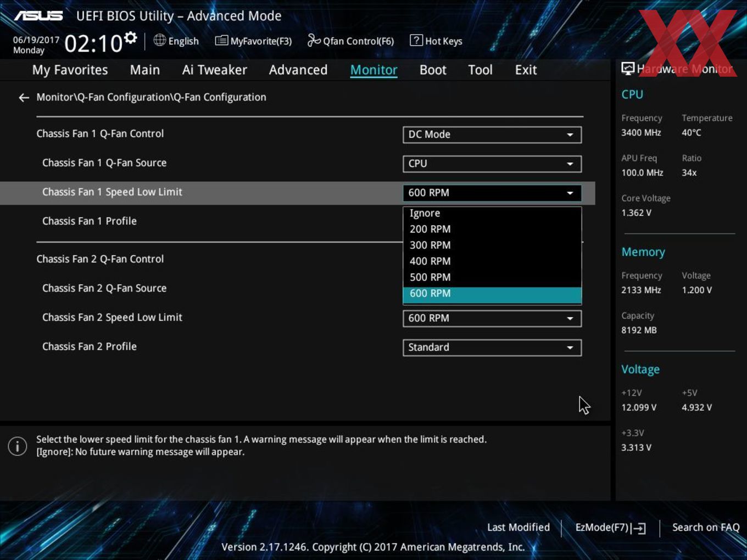Open Chassis Fan 2 Speed Low Limit dropdown
This screenshot has height=560, width=747.
click(492, 318)
